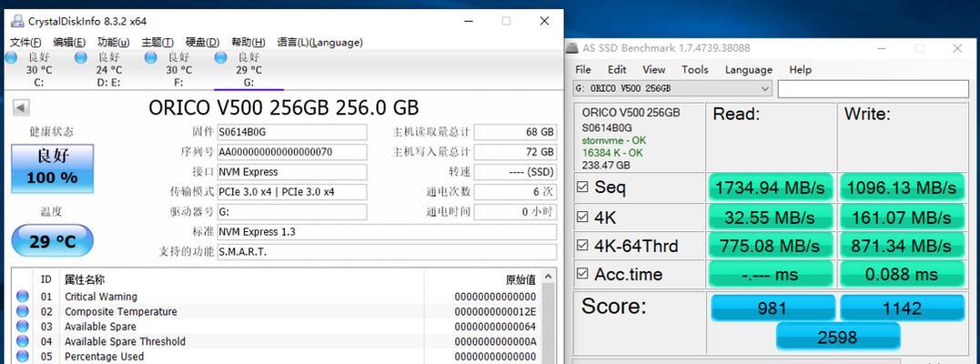The image size is (980, 364).
Task: Click the serial number field
Action: pyautogui.click(x=291, y=152)
